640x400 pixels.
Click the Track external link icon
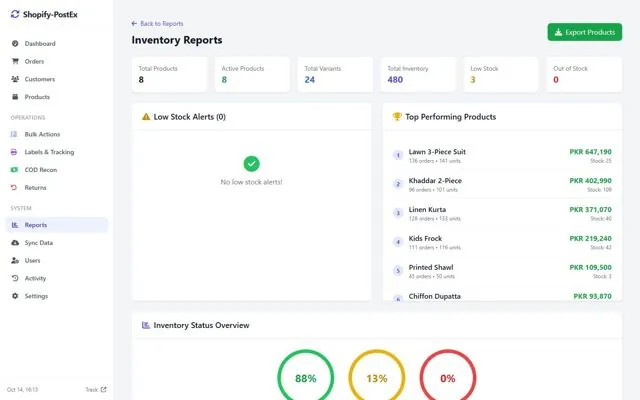(x=103, y=389)
